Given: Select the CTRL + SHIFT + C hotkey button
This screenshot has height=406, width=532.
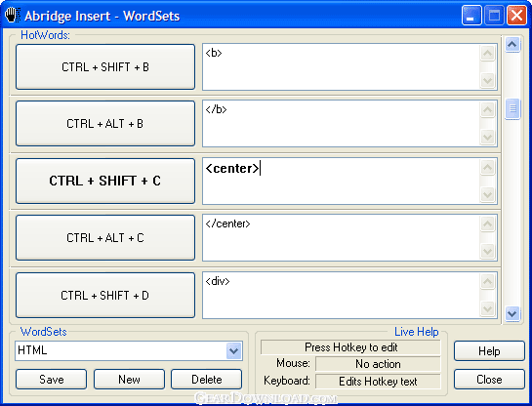Looking at the screenshot, I should tap(105, 181).
